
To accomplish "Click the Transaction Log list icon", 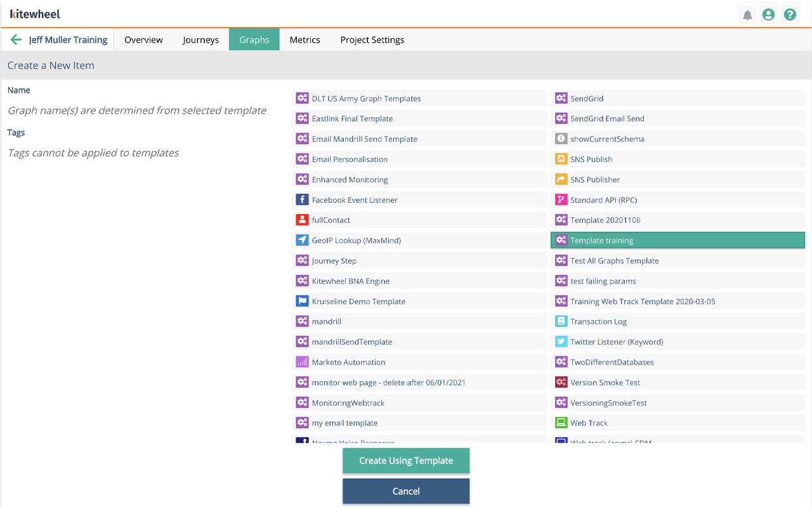I will [561, 321].
